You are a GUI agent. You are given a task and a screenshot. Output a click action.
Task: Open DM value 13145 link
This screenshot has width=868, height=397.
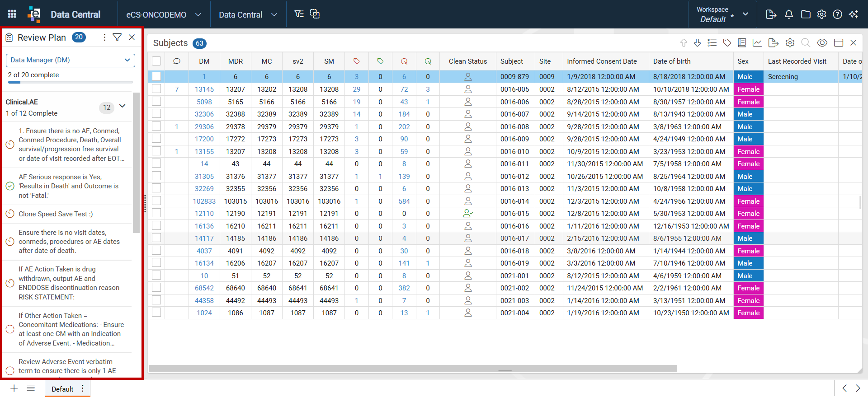tap(204, 89)
